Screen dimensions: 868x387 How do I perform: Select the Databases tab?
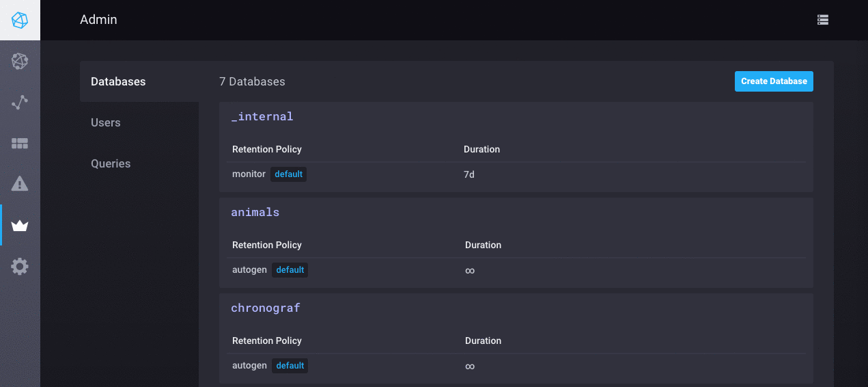118,81
